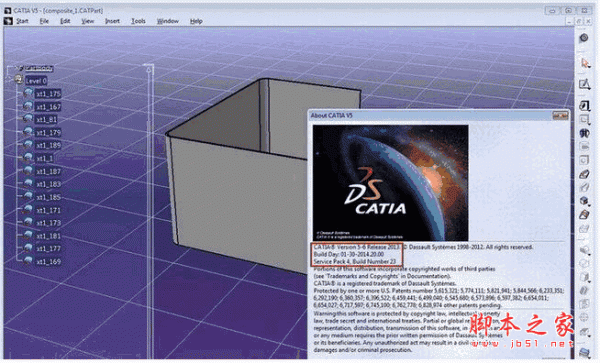600x363 pixels.
Task: Pick the xt1_169 tree entry
Action: [x=48, y=262]
